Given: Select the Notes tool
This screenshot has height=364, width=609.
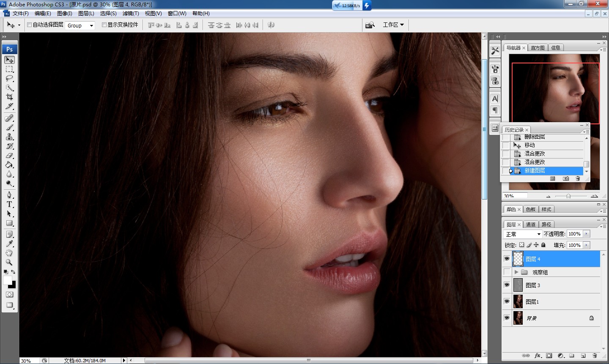Looking at the screenshot, I should [9, 234].
